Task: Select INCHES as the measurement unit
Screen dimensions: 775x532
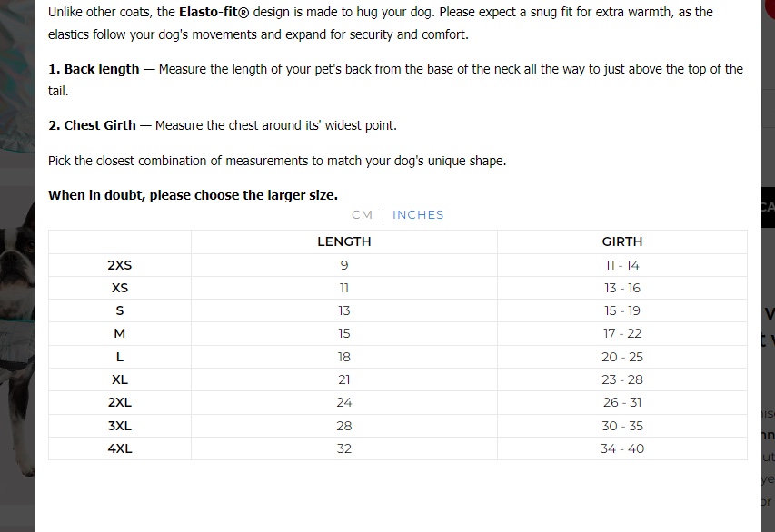Action: click(x=418, y=215)
